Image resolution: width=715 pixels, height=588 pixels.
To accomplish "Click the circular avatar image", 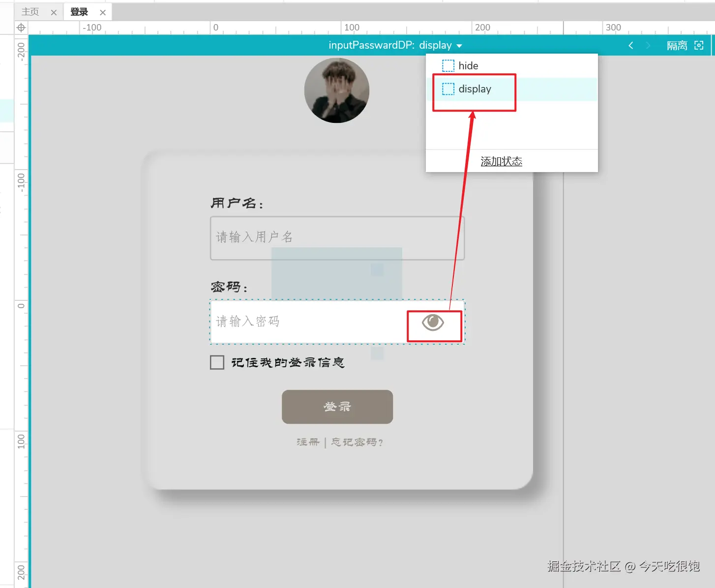I will (x=337, y=90).
